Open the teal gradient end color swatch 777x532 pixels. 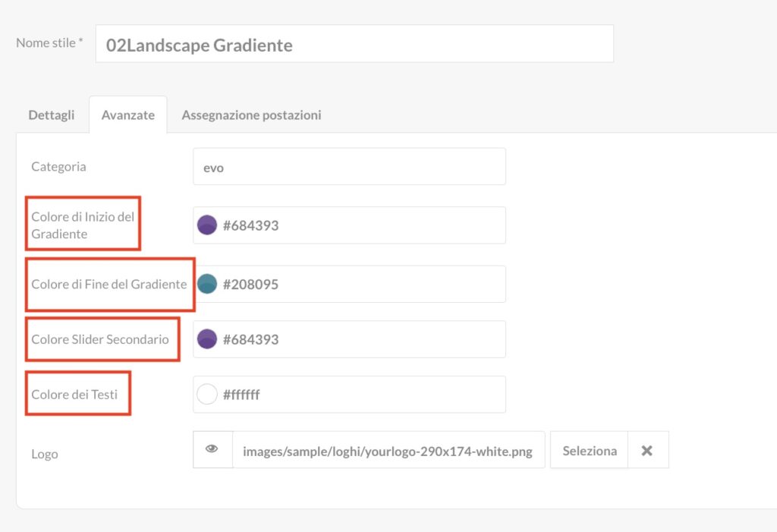pos(207,284)
